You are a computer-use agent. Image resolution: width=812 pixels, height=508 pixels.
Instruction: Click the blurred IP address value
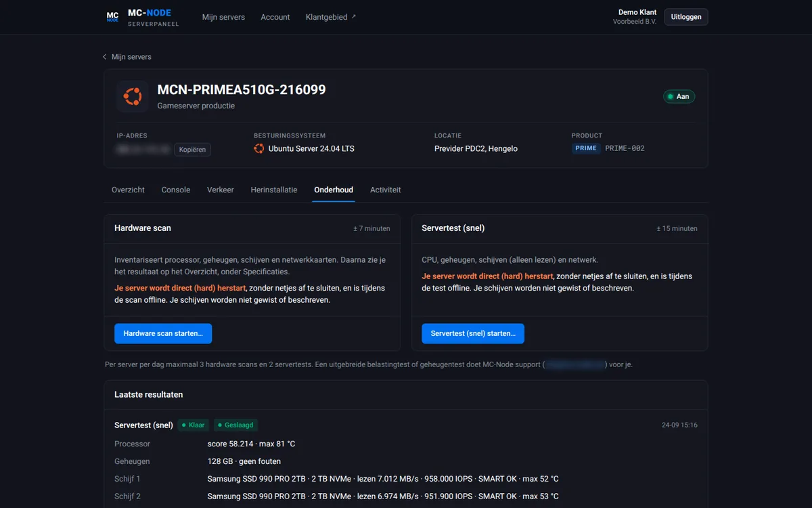point(143,149)
